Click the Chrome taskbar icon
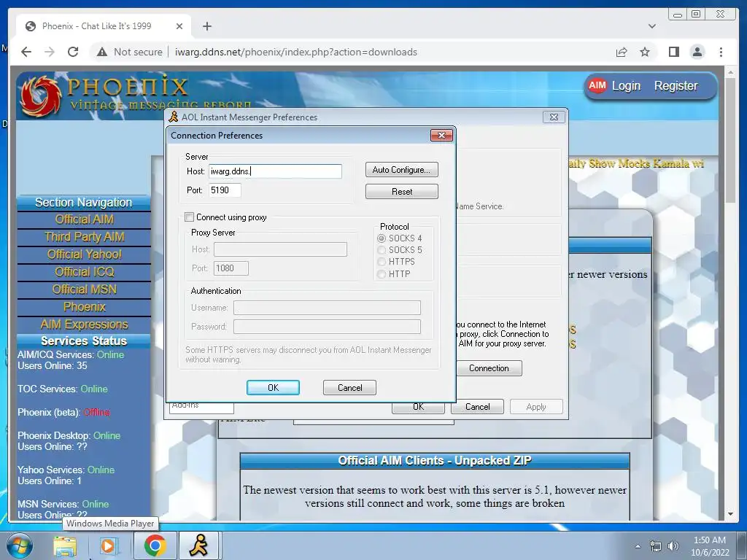The image size is (747, 560). pyautogui.click(x=155, y=545)
